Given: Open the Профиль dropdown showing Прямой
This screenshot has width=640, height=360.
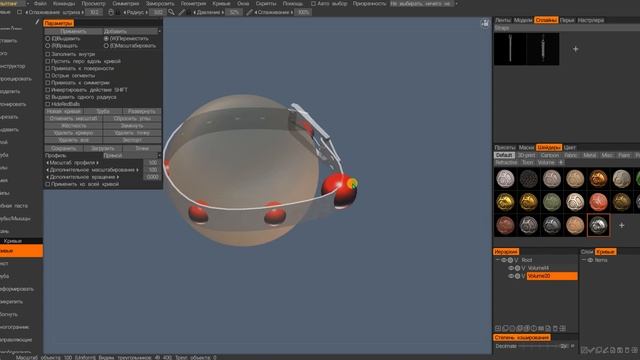Looking at the screenshot, I should [131, 156].
